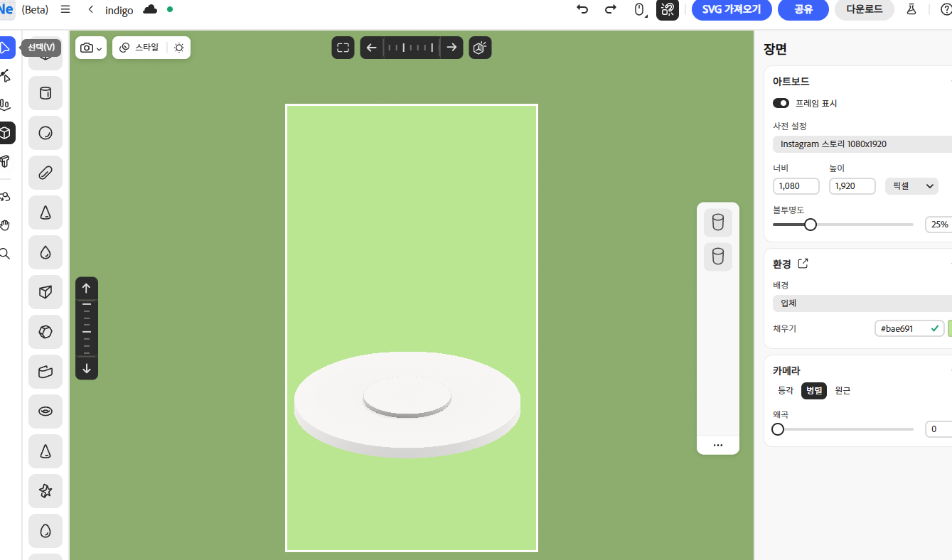Viewport: 952px width, 560px height.
Task: Click the indigo project name
Action: pos(119,10)
